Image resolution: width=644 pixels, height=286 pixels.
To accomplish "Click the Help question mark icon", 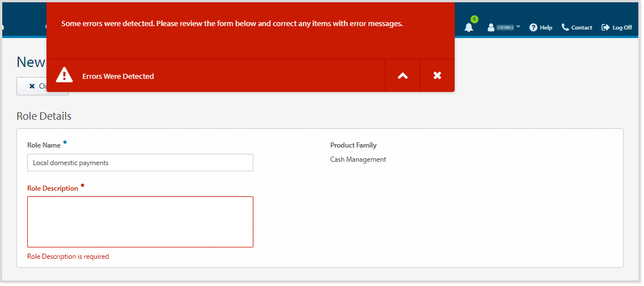I will [533, 27].
